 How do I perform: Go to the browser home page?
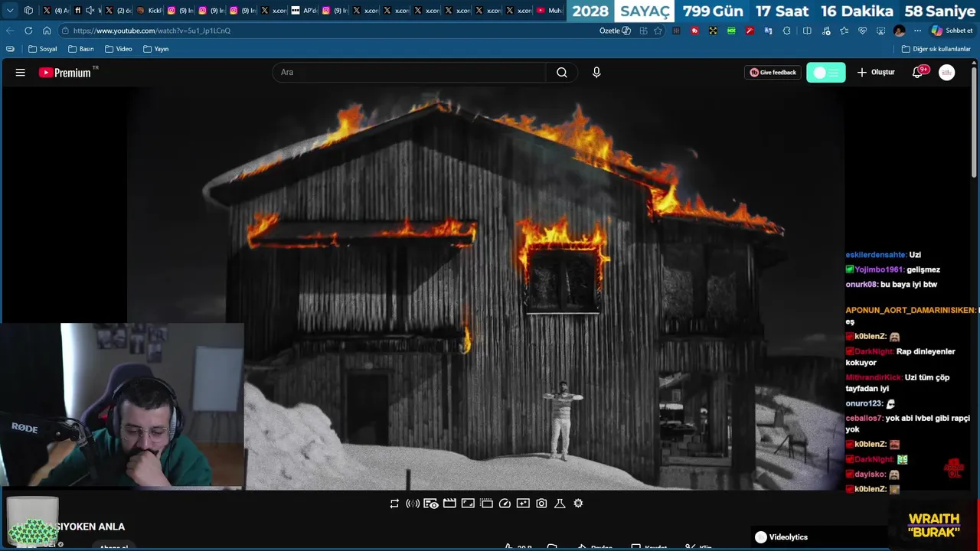pyautogui.click(x=47, y=31)
